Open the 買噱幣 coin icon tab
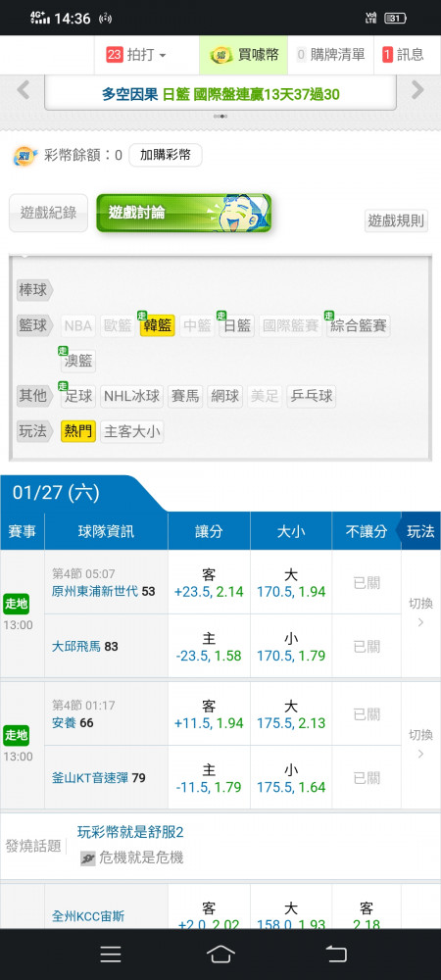The image size is (441, 980). tap(219, 55)
